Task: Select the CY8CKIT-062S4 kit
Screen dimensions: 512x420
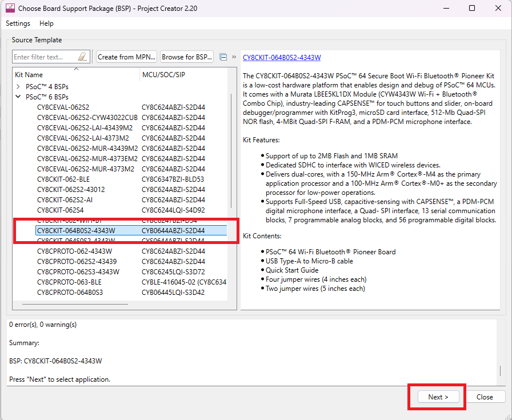Action: click(x=61, y=210)
